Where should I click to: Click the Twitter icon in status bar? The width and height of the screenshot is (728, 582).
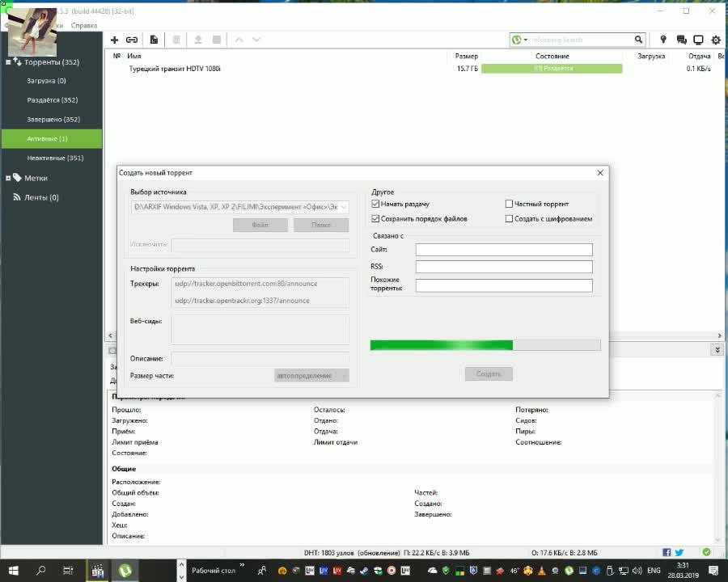point(679,552)
